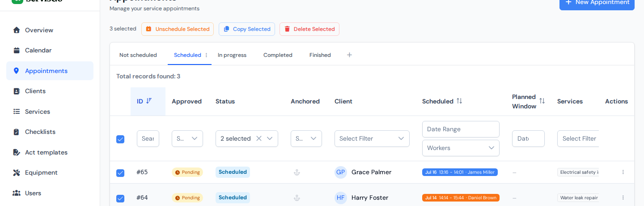Screen dimensions: 644x206
Task: Click the Clients sidebar label
Action: 35,91
